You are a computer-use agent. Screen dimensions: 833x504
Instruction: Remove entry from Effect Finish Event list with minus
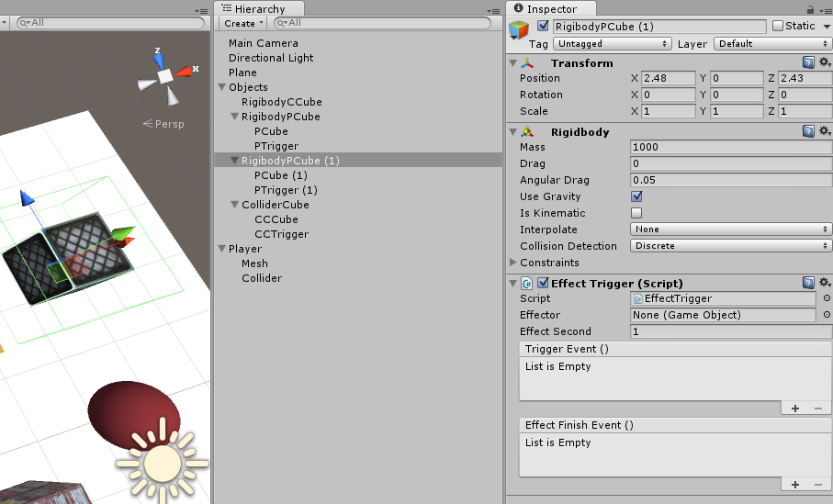[818, 485]
